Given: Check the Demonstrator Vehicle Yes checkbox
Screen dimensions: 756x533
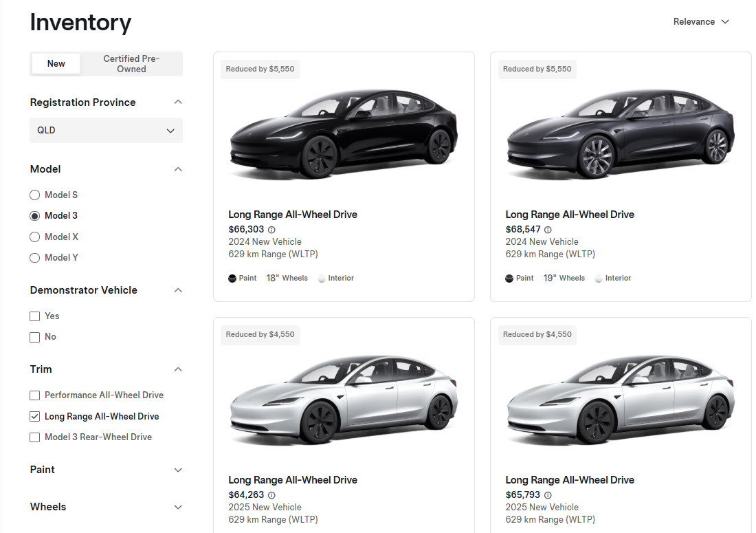Looking at the screenshot, I should pos(34,316).
